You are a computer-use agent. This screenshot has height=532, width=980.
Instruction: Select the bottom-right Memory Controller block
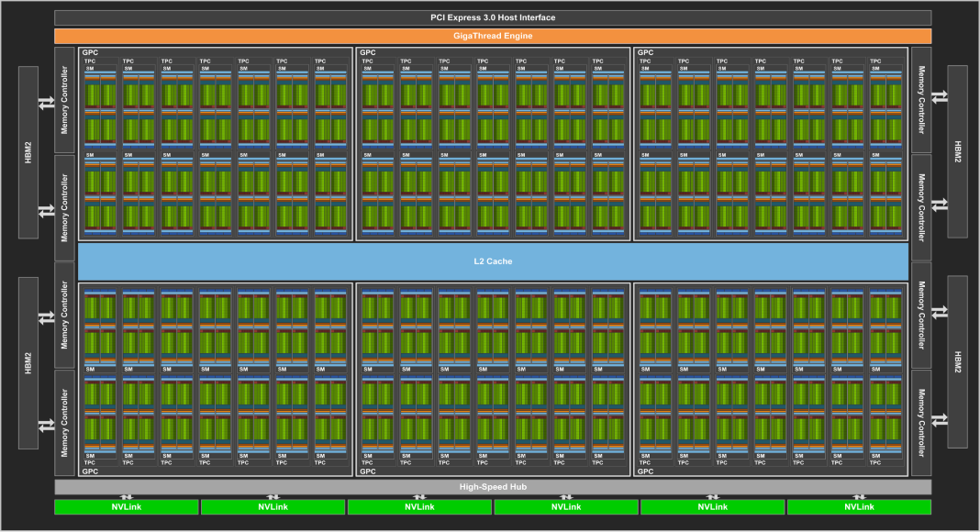pos(920,422)
